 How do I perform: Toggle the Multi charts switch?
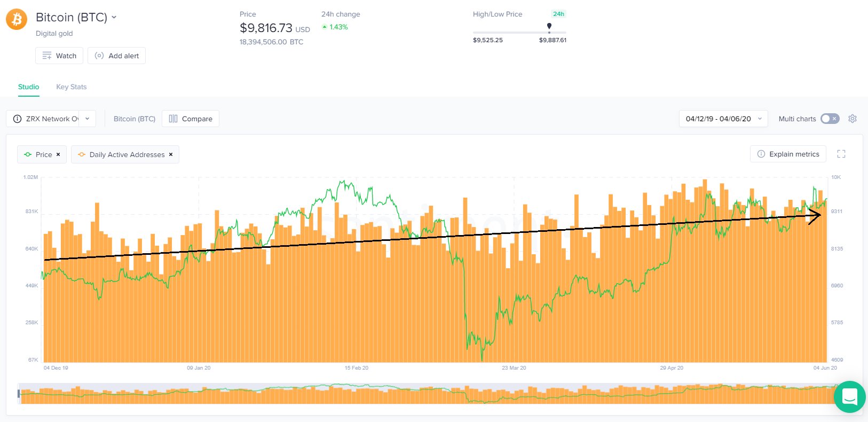pos(830,119)
